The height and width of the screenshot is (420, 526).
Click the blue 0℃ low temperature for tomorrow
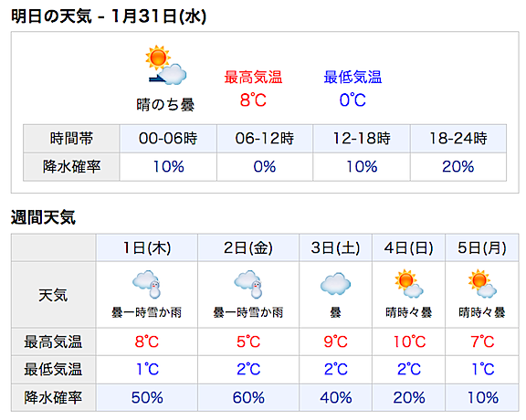coord(352,100)
